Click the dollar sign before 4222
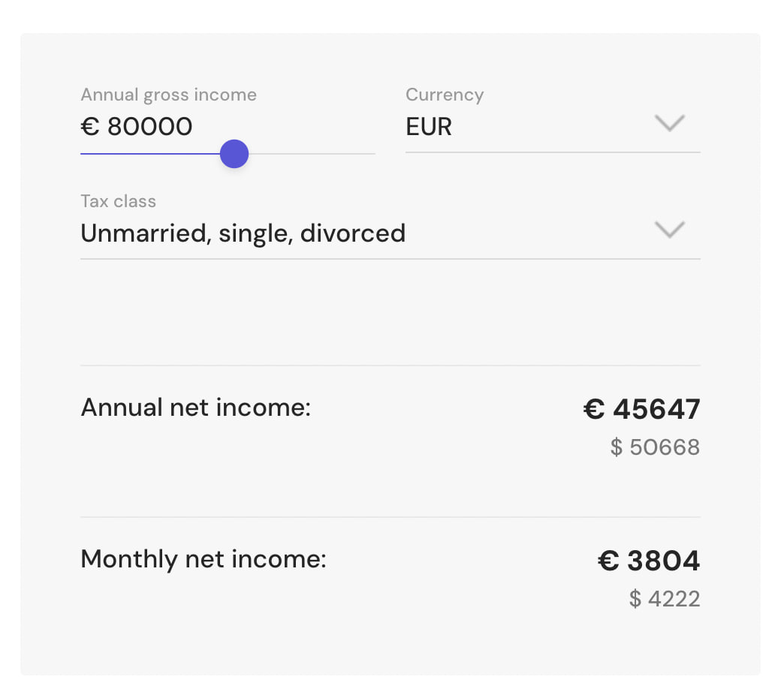784x695 pixels. (x=635, y=599)
